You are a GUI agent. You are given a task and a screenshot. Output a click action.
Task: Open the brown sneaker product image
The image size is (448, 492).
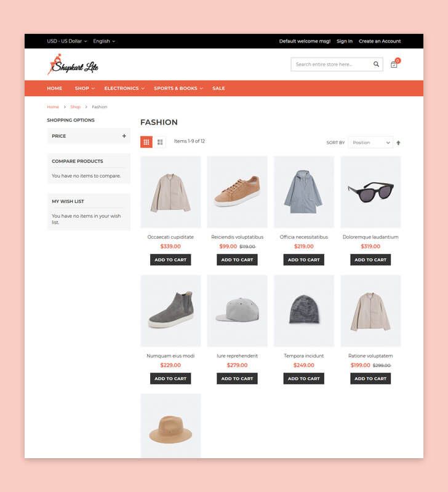tap(238, 192)
